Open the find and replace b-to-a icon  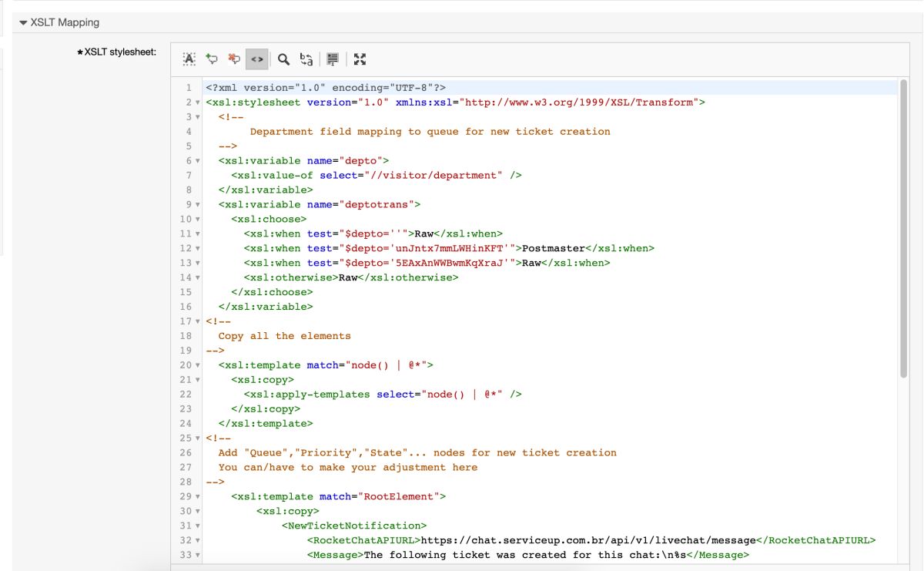(306, 59)
